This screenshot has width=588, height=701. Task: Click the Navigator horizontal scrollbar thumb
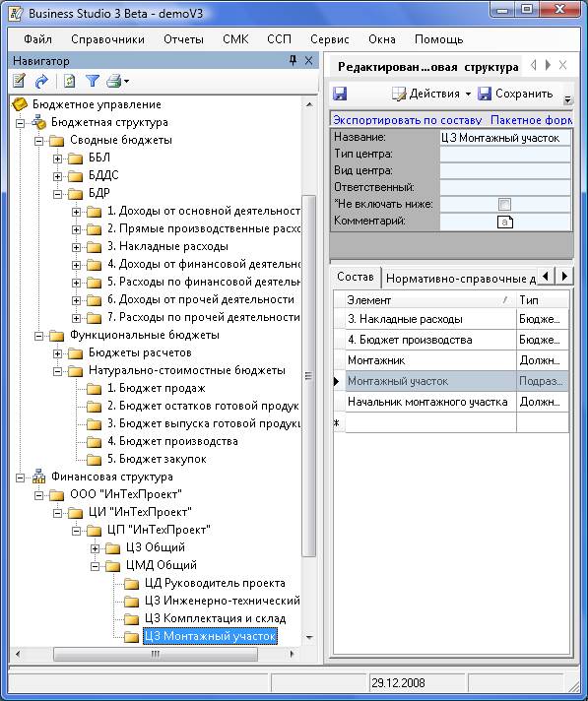point(155,654)
